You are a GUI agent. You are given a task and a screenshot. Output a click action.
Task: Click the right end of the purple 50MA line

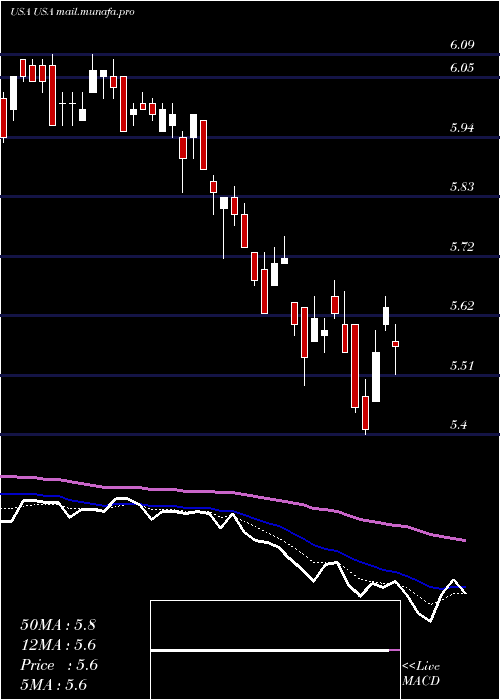(x=464, y=540)
